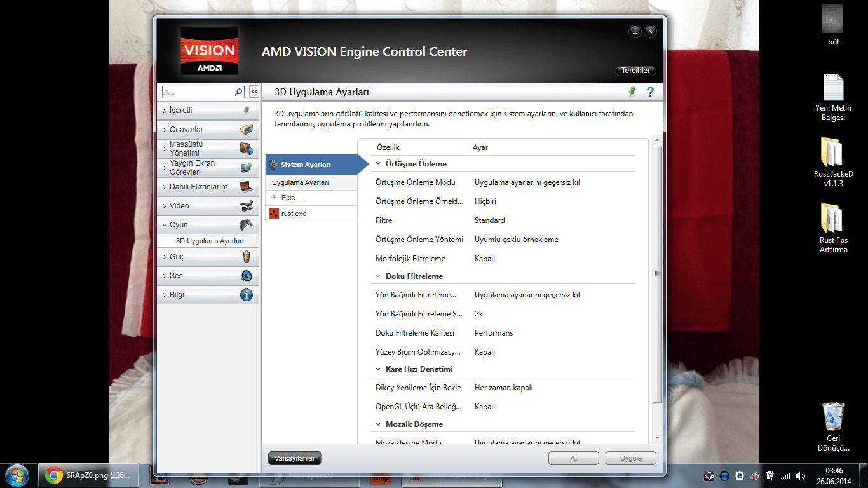868x488 pixels.
Task: Click the volume speaker icon in system tray
Action: 800,476
